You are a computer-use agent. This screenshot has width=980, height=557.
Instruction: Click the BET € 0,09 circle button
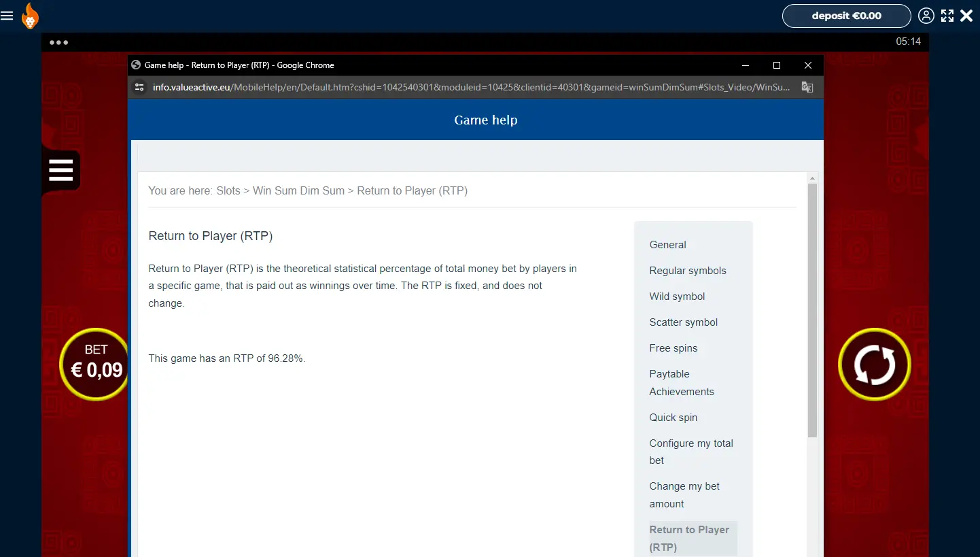tap(96, 365)
